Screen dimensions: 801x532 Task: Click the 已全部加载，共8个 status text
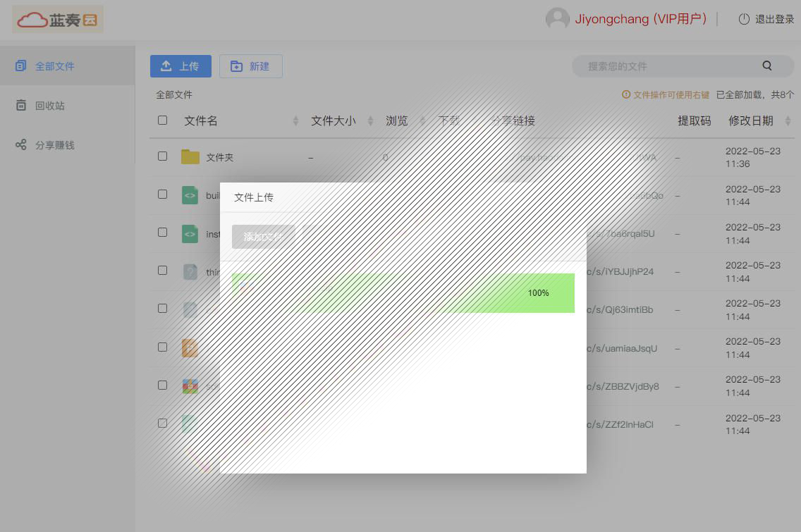tap(755, 94)
